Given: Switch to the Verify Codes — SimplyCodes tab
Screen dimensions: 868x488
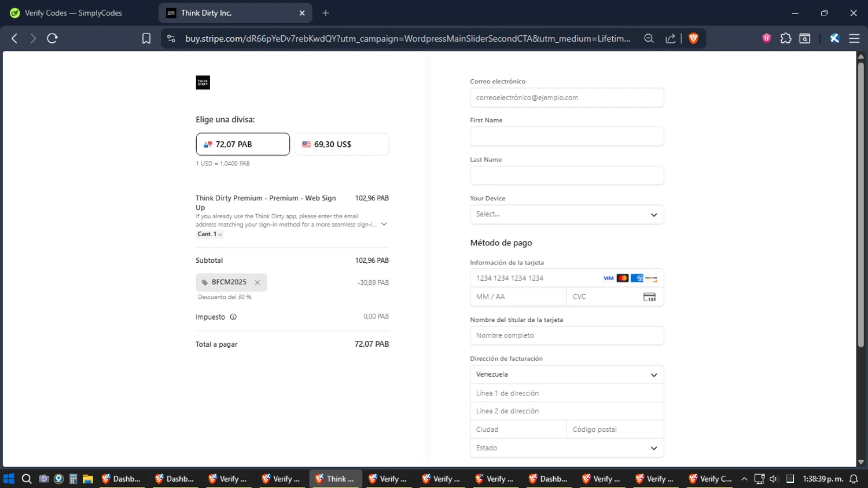Looking at the screenshot, I should [73, 13].
